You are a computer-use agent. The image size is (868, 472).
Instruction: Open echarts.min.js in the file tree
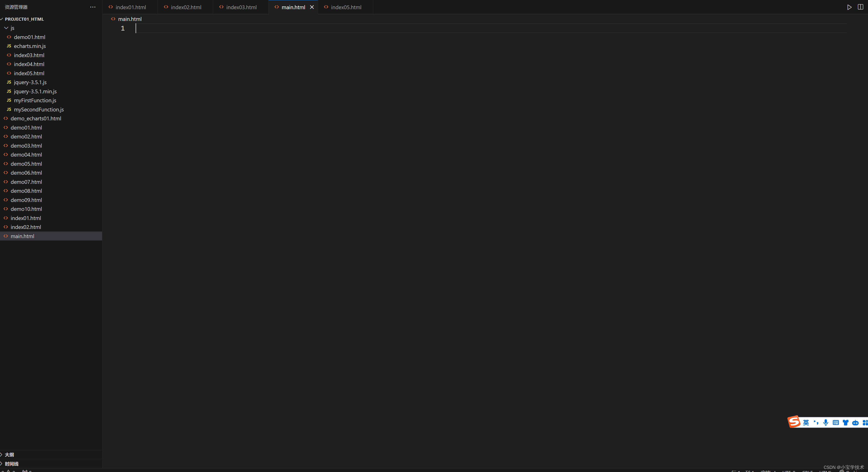[30, 46]
